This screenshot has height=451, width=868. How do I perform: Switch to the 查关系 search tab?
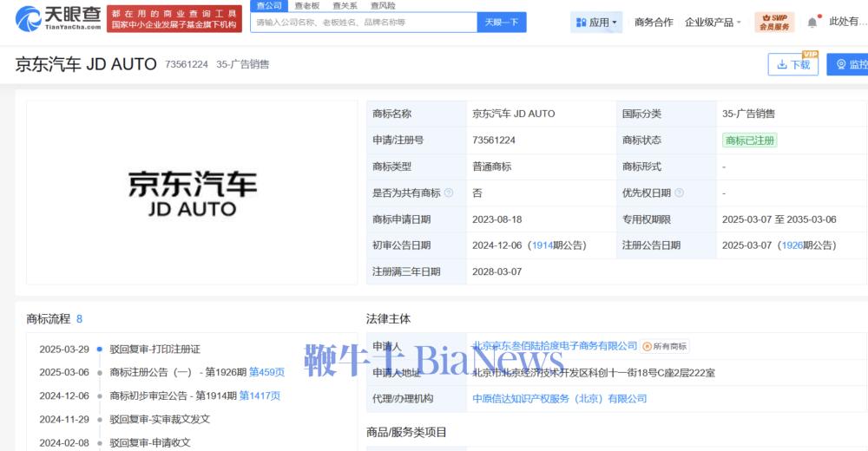point(344,5)
